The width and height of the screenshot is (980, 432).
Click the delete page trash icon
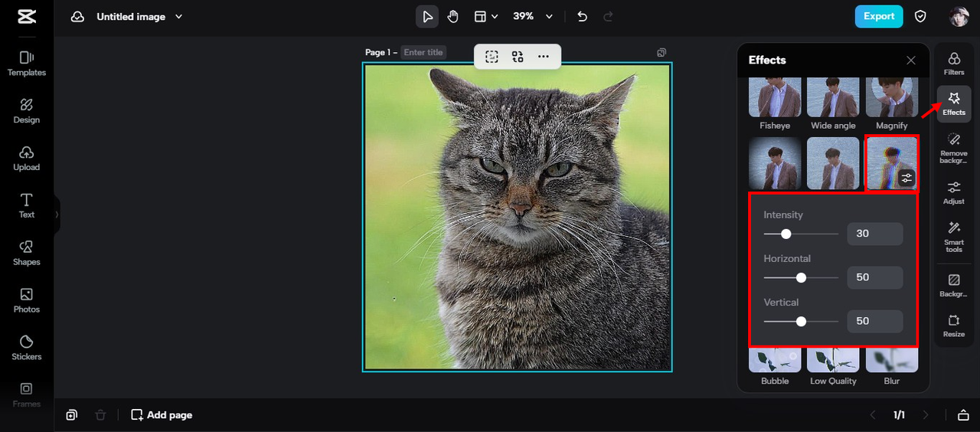100,415
